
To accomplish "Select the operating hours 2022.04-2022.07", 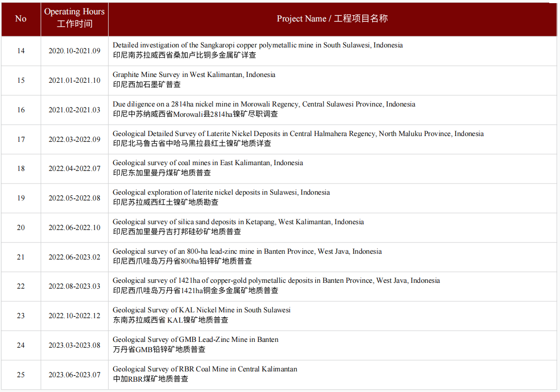I will pyautogui.click(x=74, y=169).
